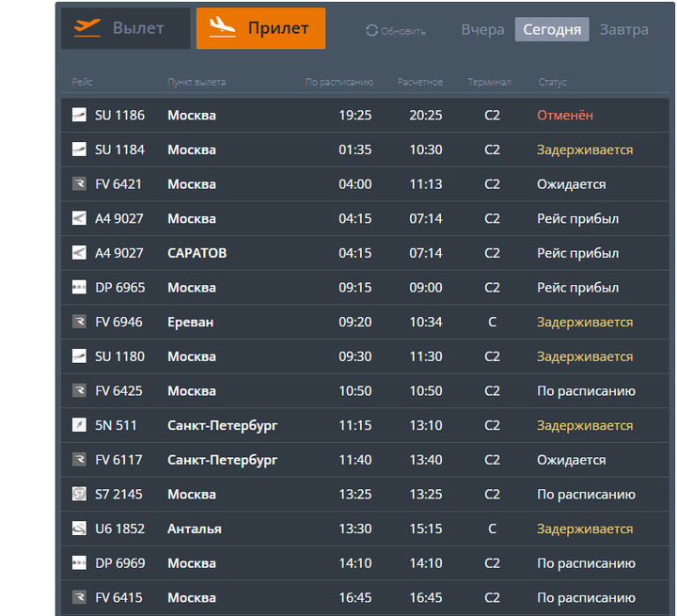
Task: Click the S7 airline logo icon
Action: (x=79, y=495)
